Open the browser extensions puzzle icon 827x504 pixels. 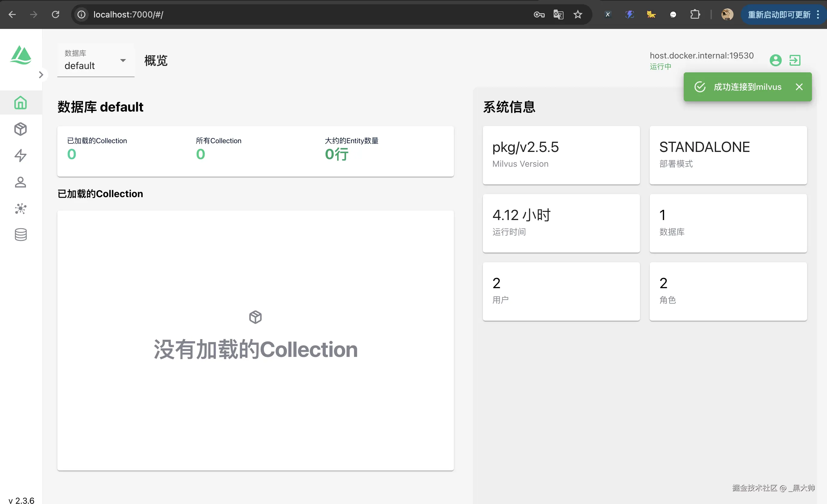[695, 14]
